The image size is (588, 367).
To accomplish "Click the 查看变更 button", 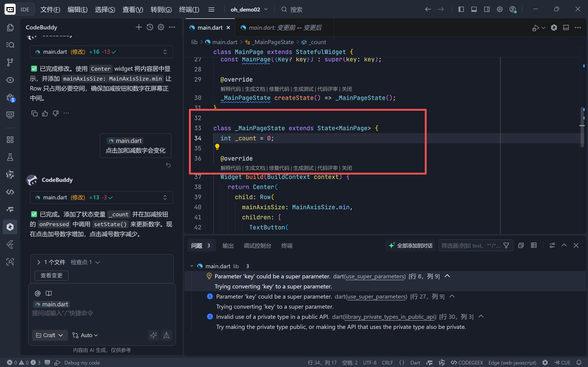I will 51,276.
